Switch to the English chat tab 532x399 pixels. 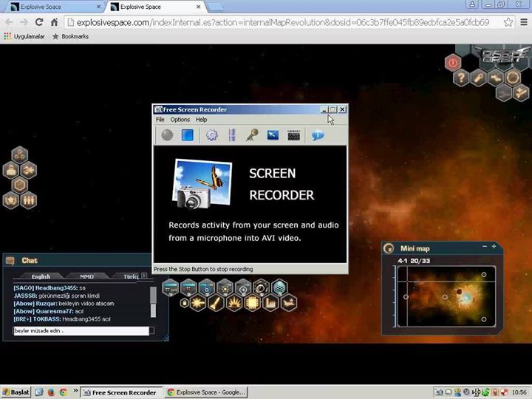pyautogui.click(x=41, y=276)
